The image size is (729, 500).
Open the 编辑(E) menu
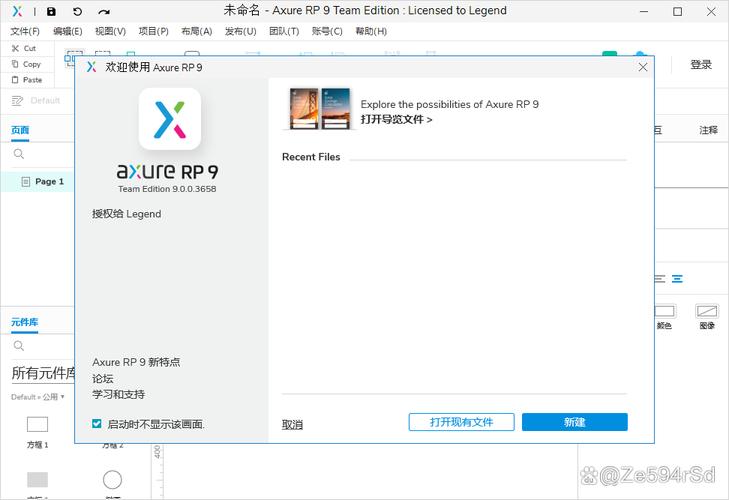tap(68, 31)
